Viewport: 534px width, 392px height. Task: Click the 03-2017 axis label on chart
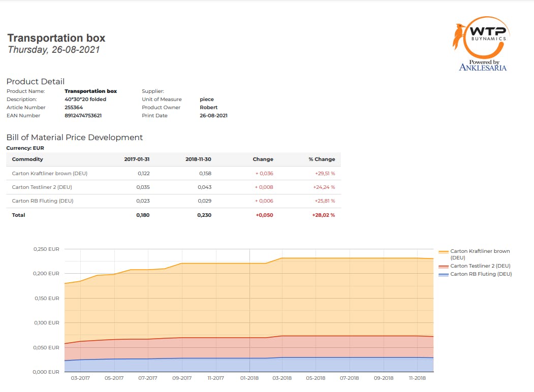(80, 378)
